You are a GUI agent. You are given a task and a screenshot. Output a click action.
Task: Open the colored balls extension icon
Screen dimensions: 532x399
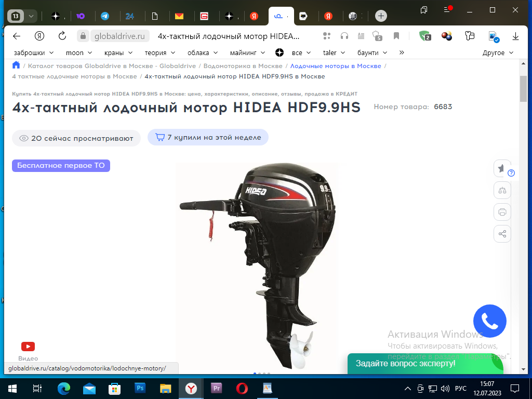(447, 36)
